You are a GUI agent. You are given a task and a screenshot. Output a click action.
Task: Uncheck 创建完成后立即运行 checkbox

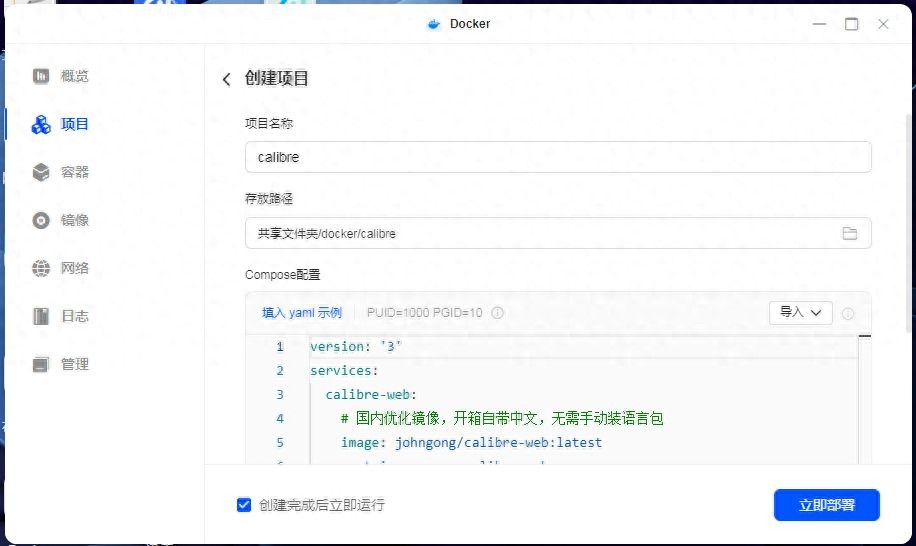(x=244, y=505)
